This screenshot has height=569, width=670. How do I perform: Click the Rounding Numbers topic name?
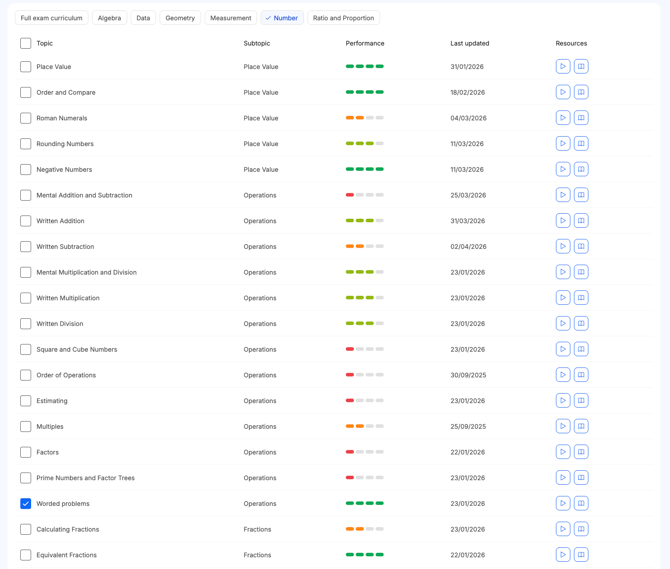coord(65,144)
